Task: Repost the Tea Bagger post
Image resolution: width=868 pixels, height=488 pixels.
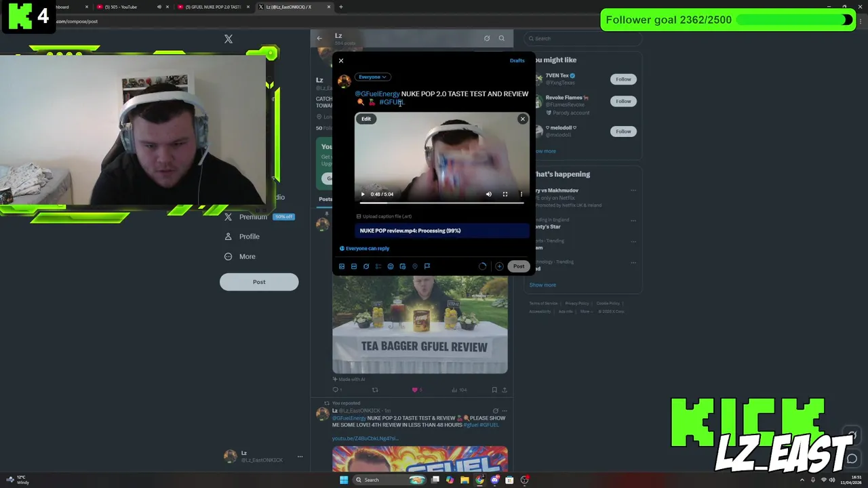Action: click(x=375, y=390)
